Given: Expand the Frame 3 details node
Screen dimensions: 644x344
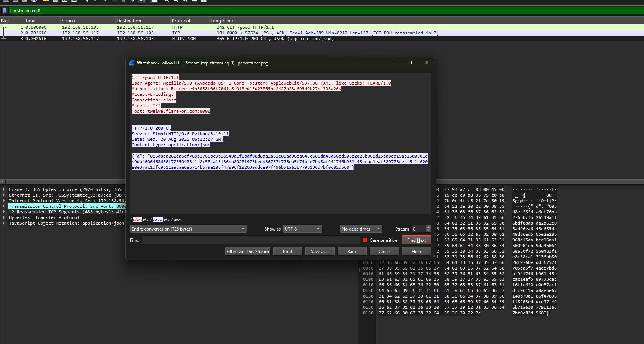Looking at the screenshot, I should tap(4, 189).
